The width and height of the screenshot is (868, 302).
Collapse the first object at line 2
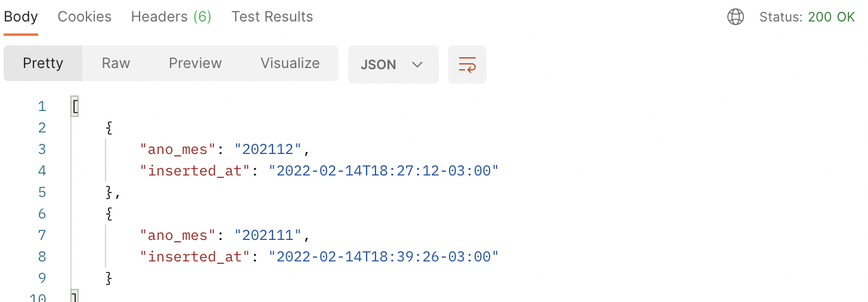point(109,128)
